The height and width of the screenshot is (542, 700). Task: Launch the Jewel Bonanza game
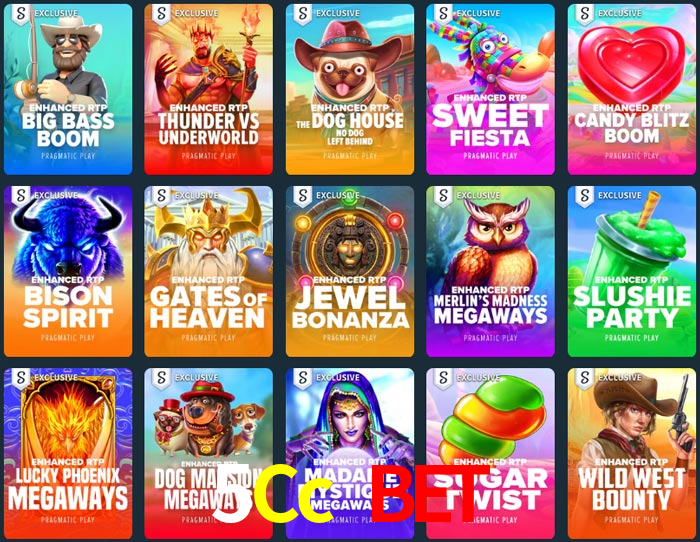pos(350,271)
